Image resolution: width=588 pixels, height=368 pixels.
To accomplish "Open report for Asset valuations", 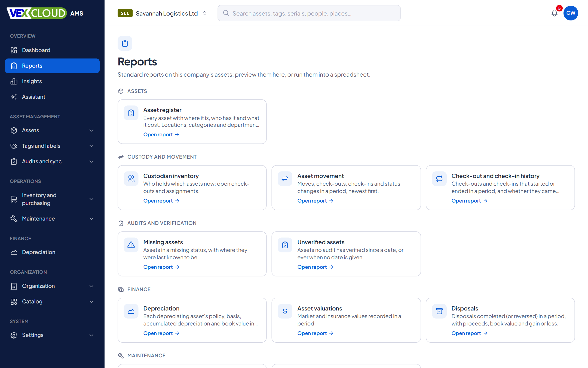I will (x=316, y=333).
